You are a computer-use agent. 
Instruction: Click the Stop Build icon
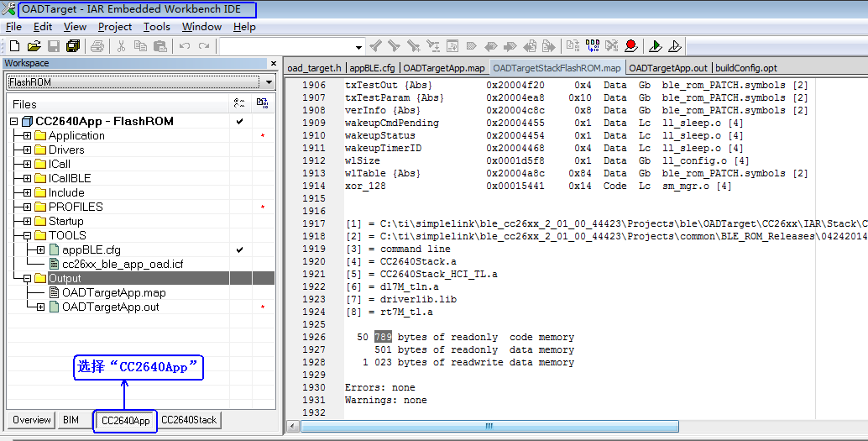[612, 46]
